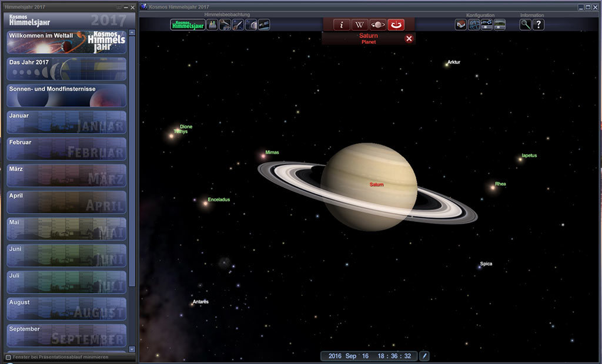Screen dimensions: 602x364
Task: Maximize the Kosmos Himmelsjahr 2017 main window
Action: tap(587, 7)
